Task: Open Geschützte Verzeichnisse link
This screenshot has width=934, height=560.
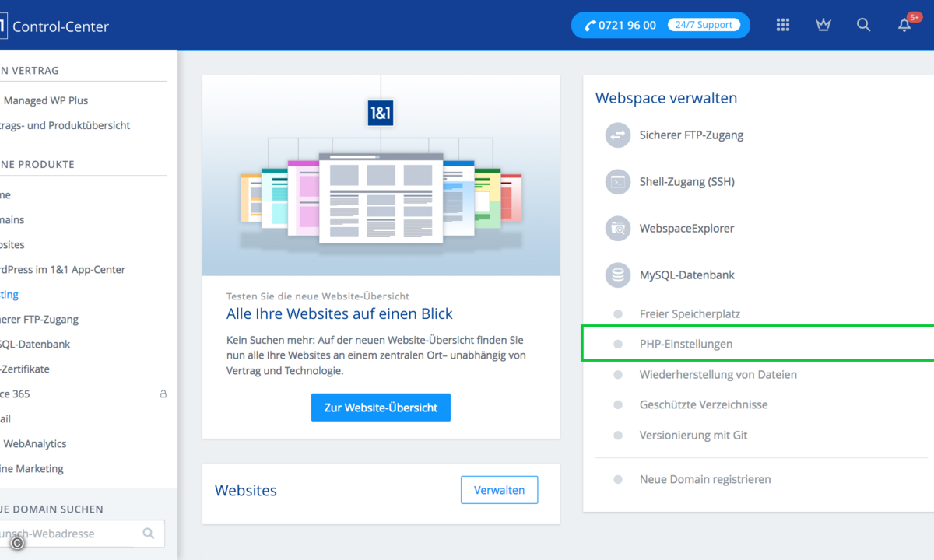Action: click(704, 405)
